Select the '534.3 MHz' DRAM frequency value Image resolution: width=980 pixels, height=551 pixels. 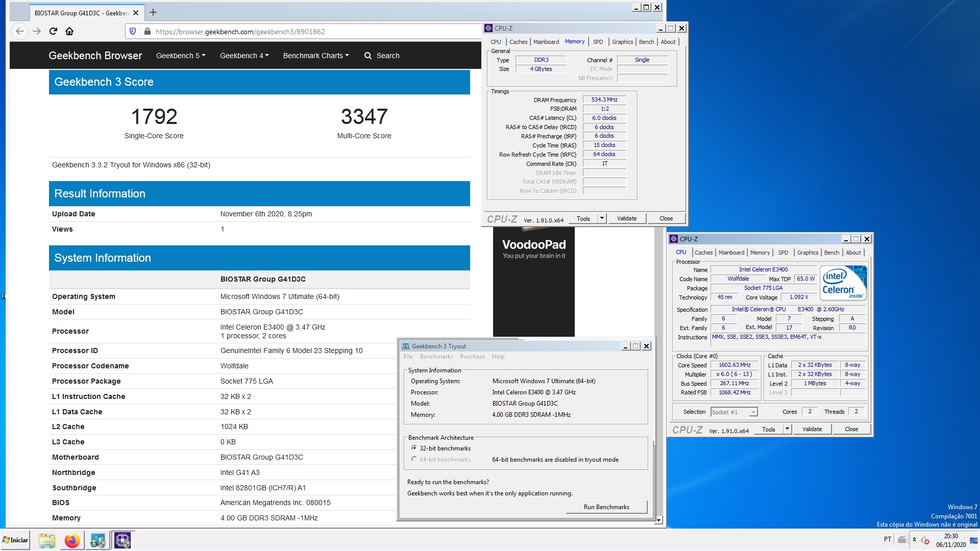604,100
